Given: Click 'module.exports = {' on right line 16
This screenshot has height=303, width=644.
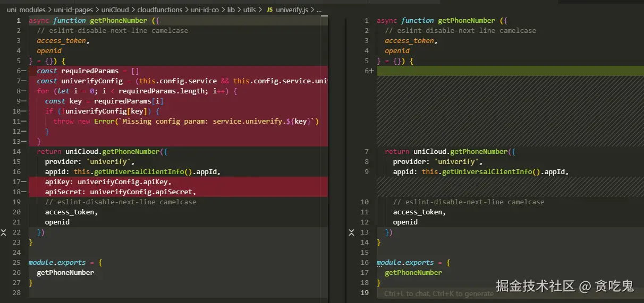Looking at the screenshot, I should 413,263.
